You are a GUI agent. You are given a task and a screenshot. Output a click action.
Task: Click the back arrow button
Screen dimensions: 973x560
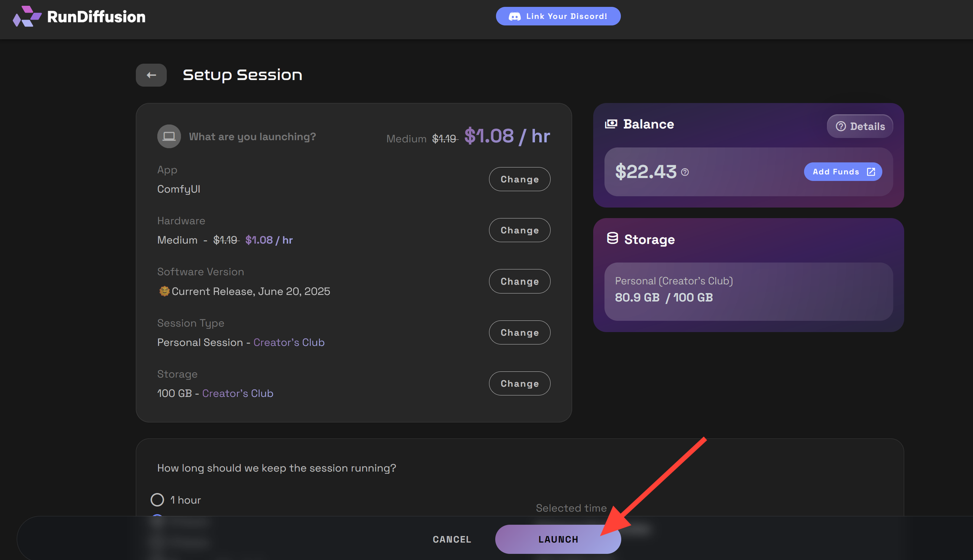coord(151,75)
